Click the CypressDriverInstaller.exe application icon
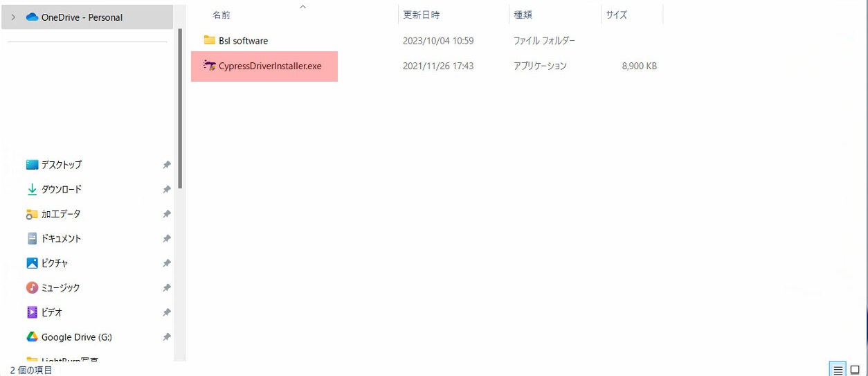The height and width of the screenshot is (376, 868). (x=210, y=66)
